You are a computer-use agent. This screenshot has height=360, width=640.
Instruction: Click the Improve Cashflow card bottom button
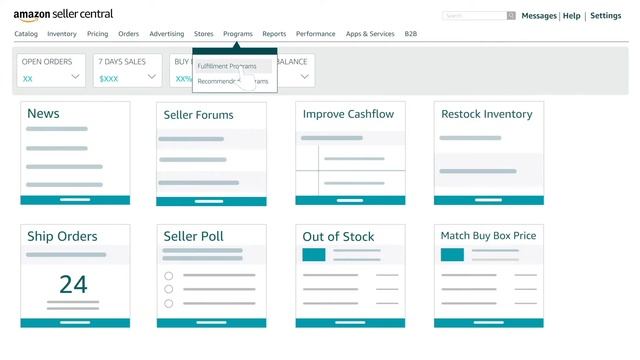pos(350,200)
